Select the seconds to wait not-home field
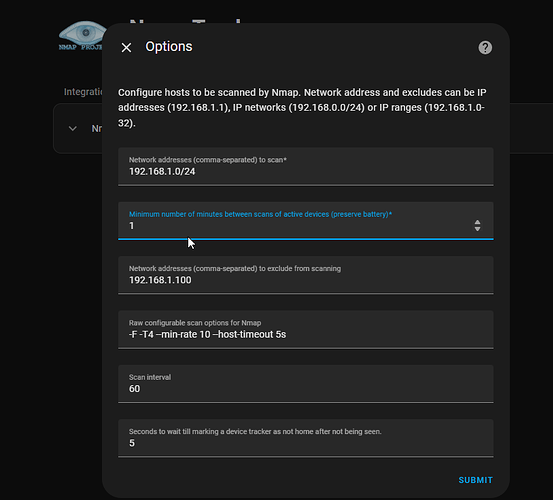 point(305,438)
